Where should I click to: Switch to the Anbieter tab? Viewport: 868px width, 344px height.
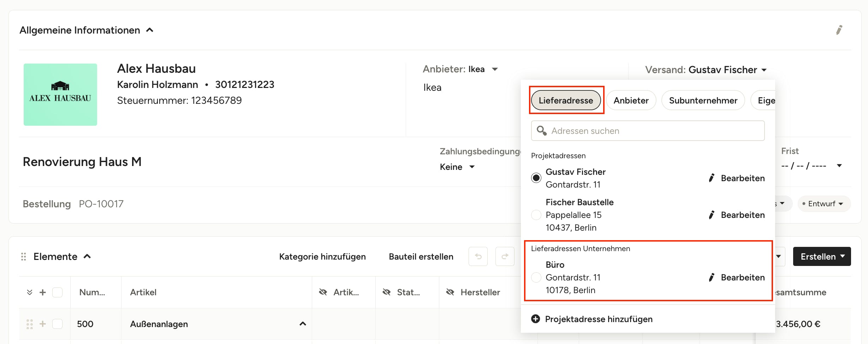631,100
